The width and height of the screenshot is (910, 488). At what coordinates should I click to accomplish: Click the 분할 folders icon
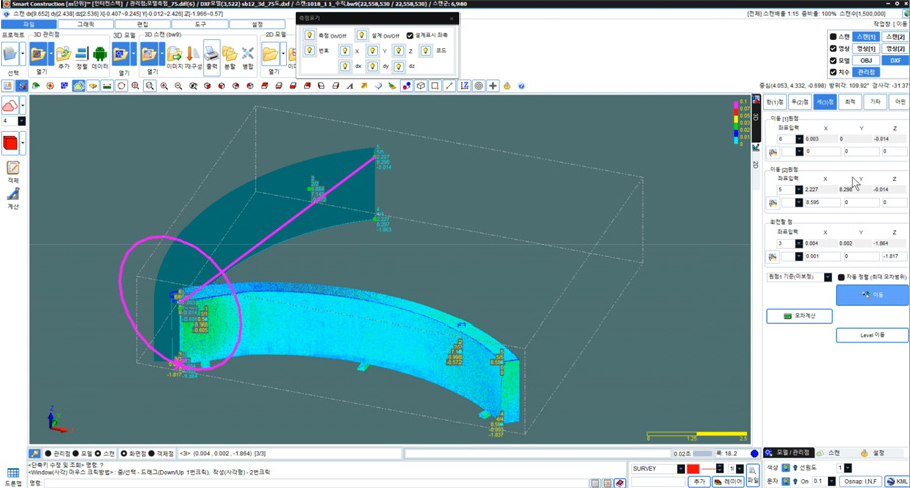click(x=230, y=55)
